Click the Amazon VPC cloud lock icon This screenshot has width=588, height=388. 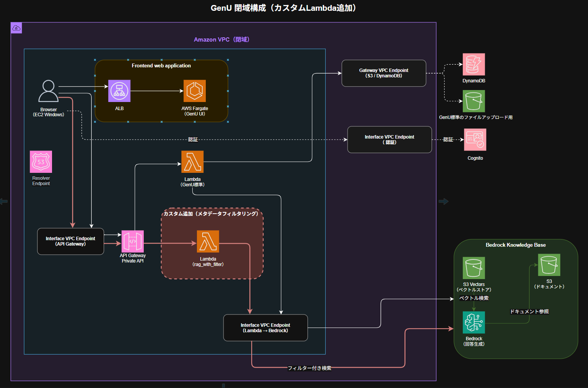coord(16,28)
